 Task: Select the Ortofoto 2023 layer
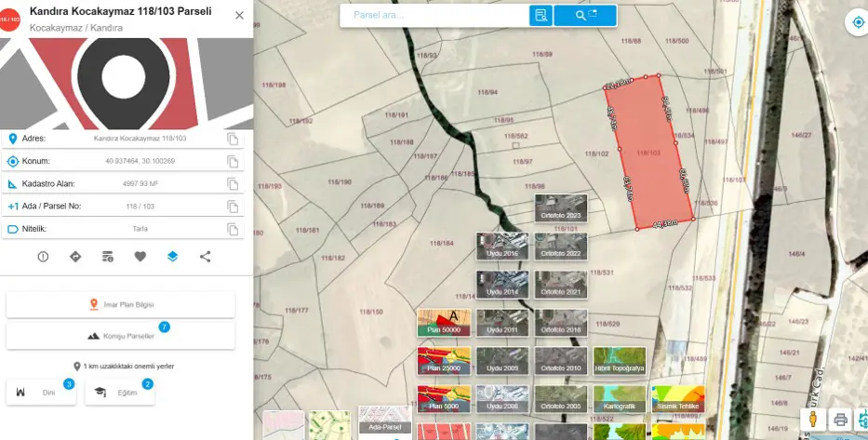[561, 208]
